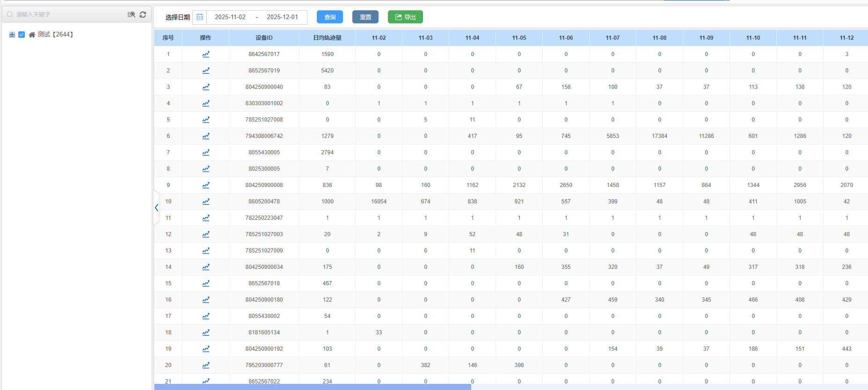Click the horizontal scrollbar at table bottom
Image resolution: width=868 pixels, height=390 pixels.
313,387
